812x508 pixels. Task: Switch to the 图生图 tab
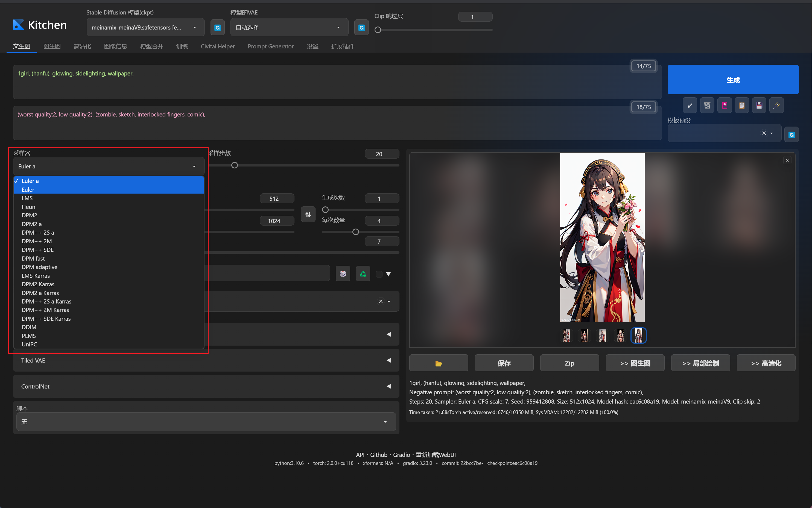pyautogui.click(x=52, y=46)
